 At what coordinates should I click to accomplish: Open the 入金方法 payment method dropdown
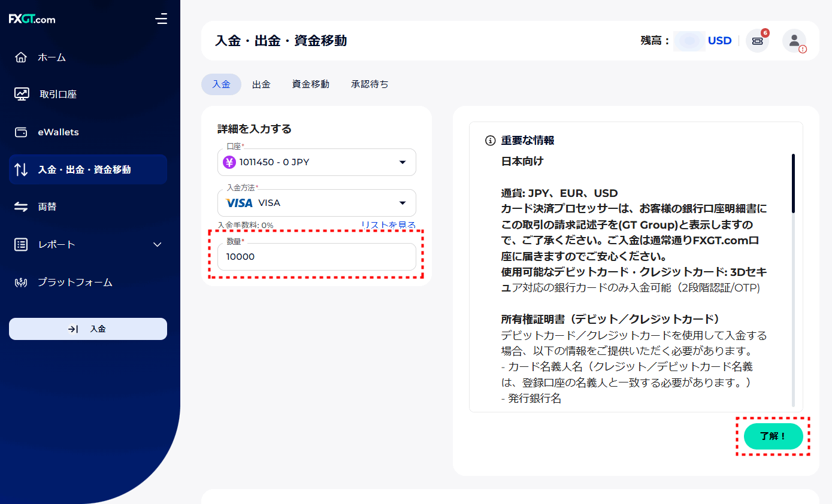point(317,203)
